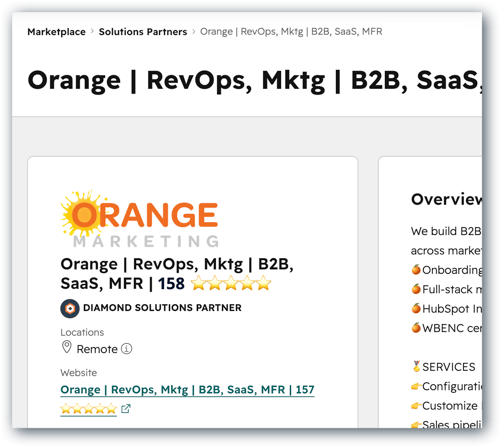Open the Remote info icon
This screenshot has width=500, height=446.
coord(126,349)
